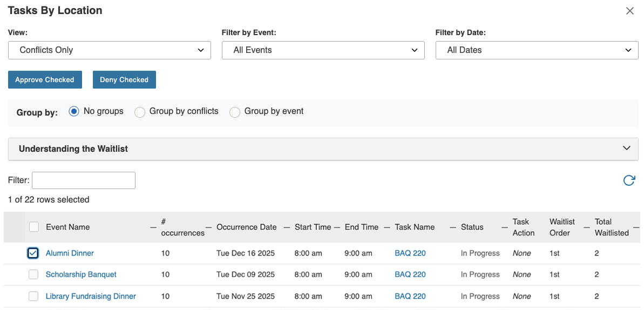Open the Library Fundraising Dinner event link
Screen dimensions: 644x310
[x=91, y=296]
